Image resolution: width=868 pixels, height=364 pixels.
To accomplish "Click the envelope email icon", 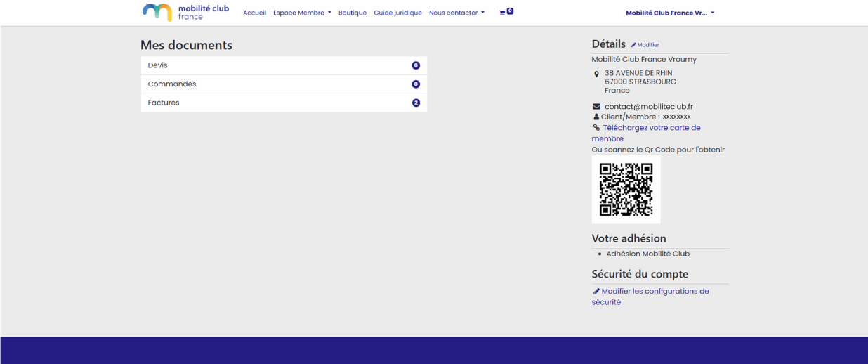I will click(596, 106).
